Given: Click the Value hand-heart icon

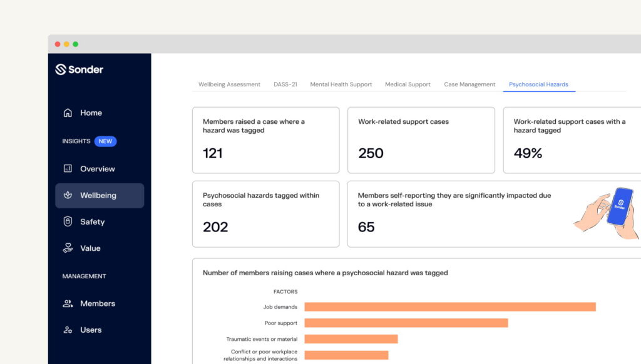Looking at the screenshot, I should coord(68,248).
